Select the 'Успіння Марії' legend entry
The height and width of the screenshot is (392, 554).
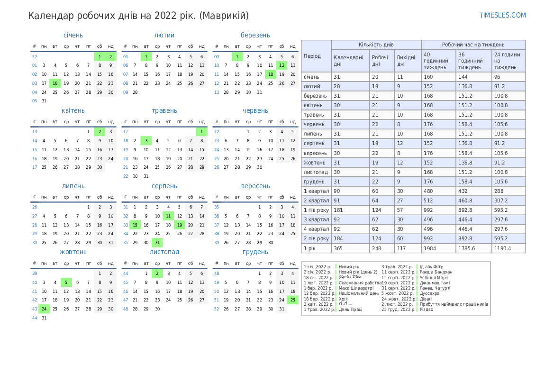(x=434, y=277)
